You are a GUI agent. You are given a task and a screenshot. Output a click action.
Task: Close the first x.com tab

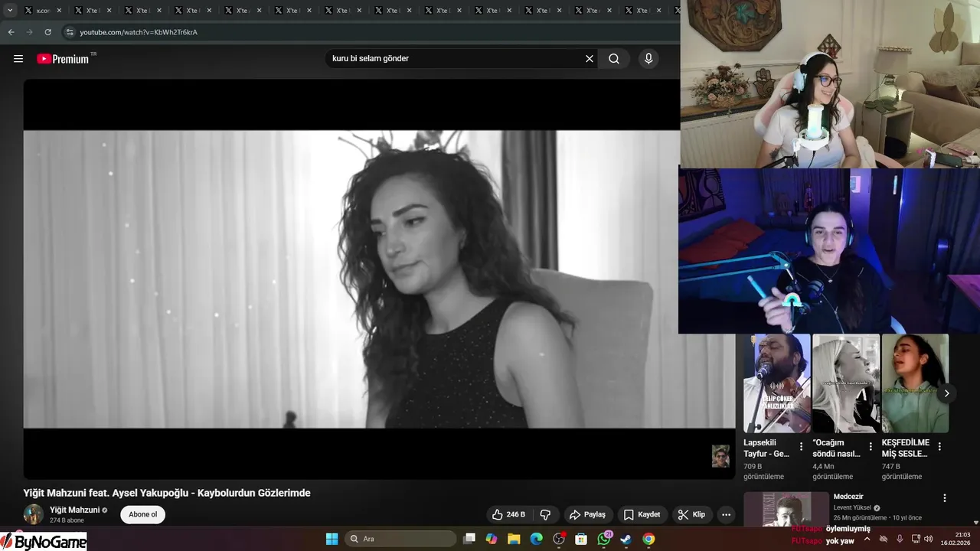(x=59, y=11)
